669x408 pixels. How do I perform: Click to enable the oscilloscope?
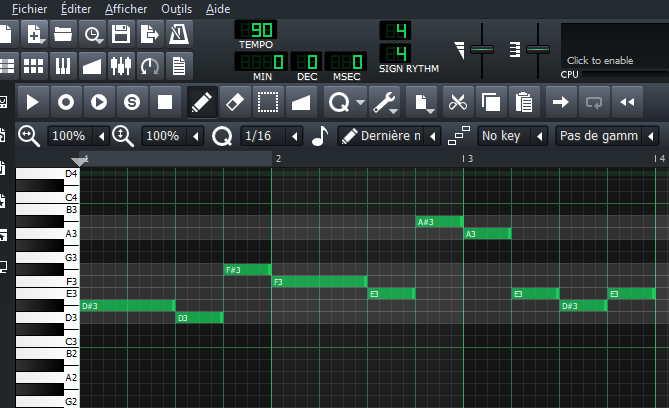[x=615, y=46]
